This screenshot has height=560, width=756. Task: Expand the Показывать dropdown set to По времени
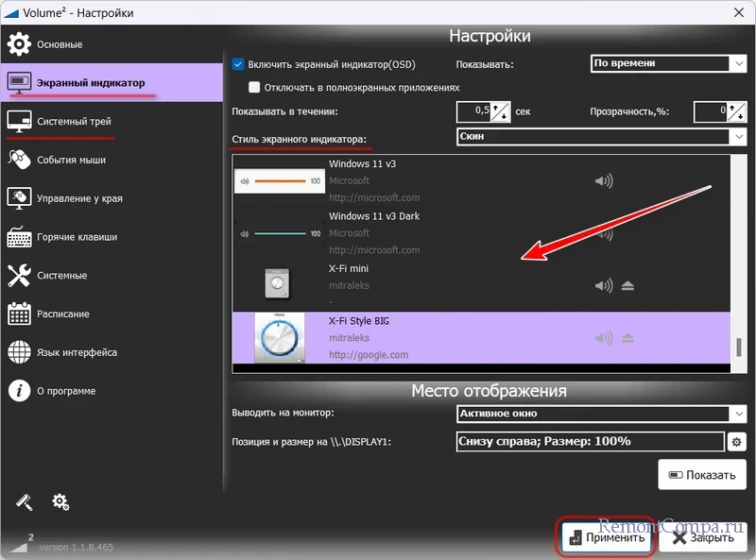point(668,63)
